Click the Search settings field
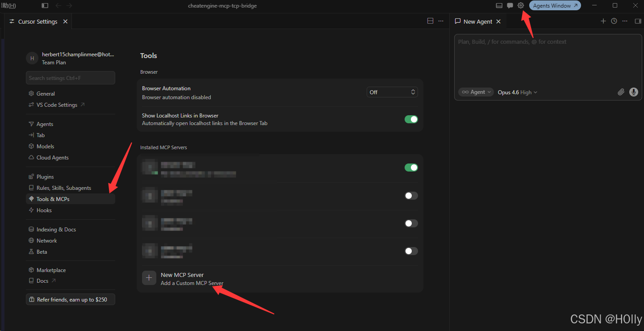The height and width of the screenshot is (331, 644). coord(71,78)
